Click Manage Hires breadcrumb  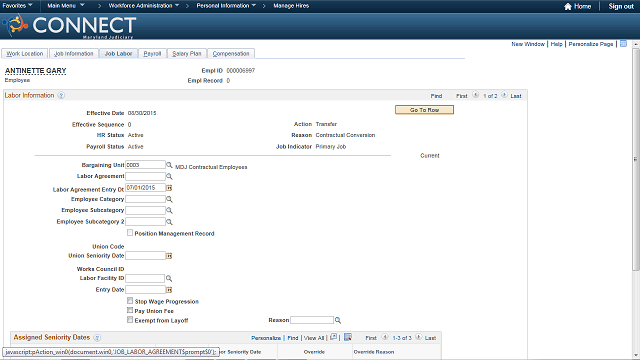pos(291,6)
